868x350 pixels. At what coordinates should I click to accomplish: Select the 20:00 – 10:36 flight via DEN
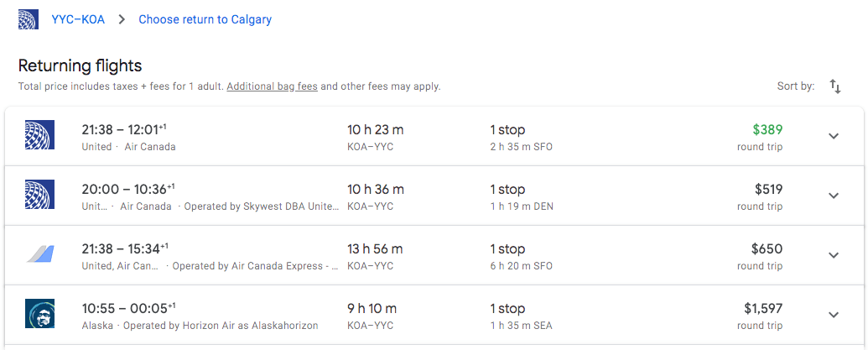434,196
